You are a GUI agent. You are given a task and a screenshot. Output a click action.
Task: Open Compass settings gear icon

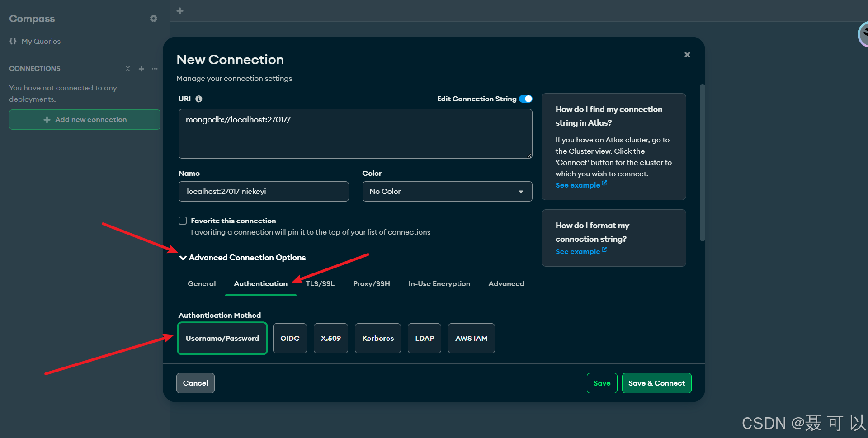pyautogui.click(x=154, y=19)
